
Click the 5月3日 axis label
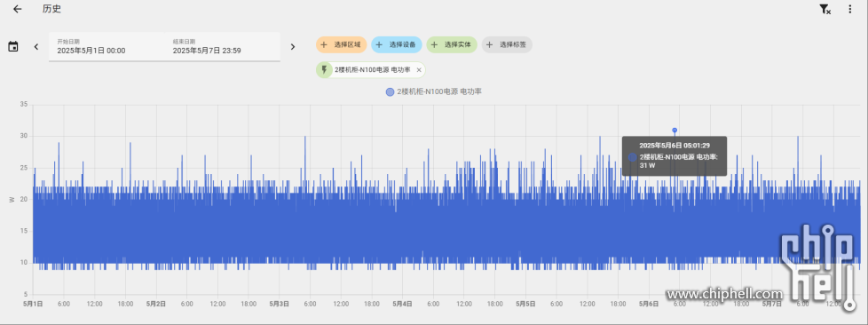click(x=280, y=304)
